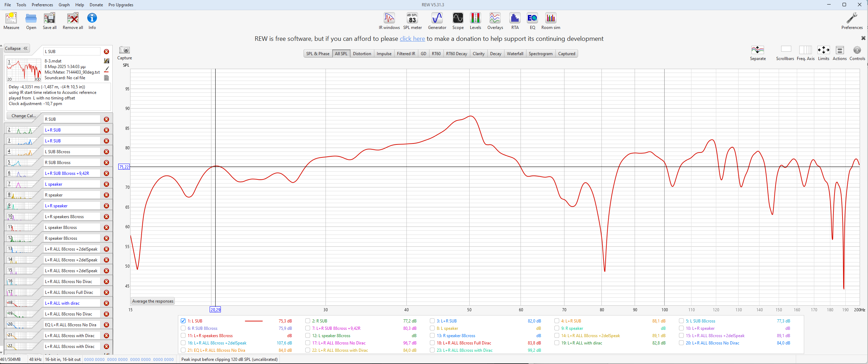Open the Graph menu
Viewport: 868px width, 364px height.
point(64,5)
